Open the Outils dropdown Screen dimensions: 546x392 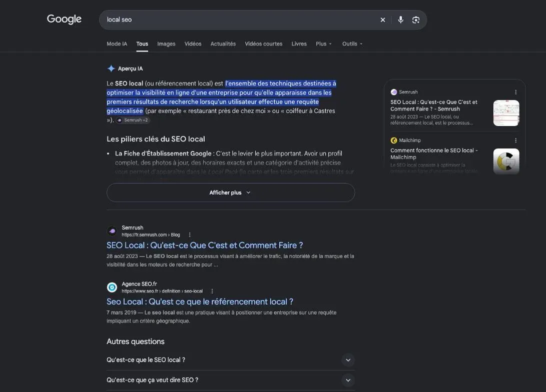(x=352, y=44)
